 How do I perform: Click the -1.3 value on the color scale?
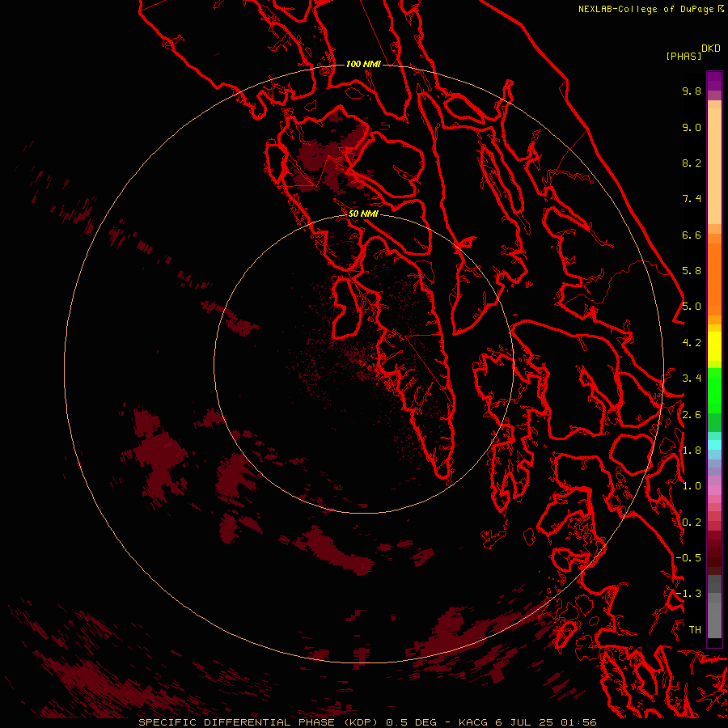click(688, 594)
